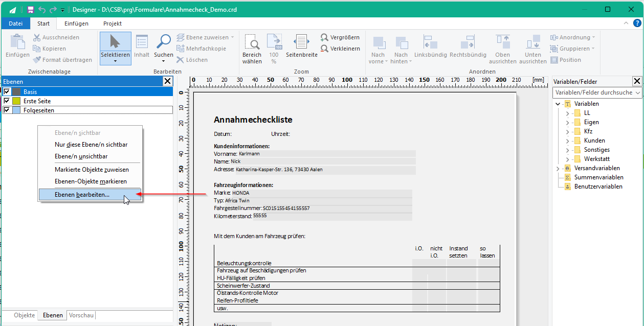Open help via the question mark icon
644x326 pixels.
(637, 24)
